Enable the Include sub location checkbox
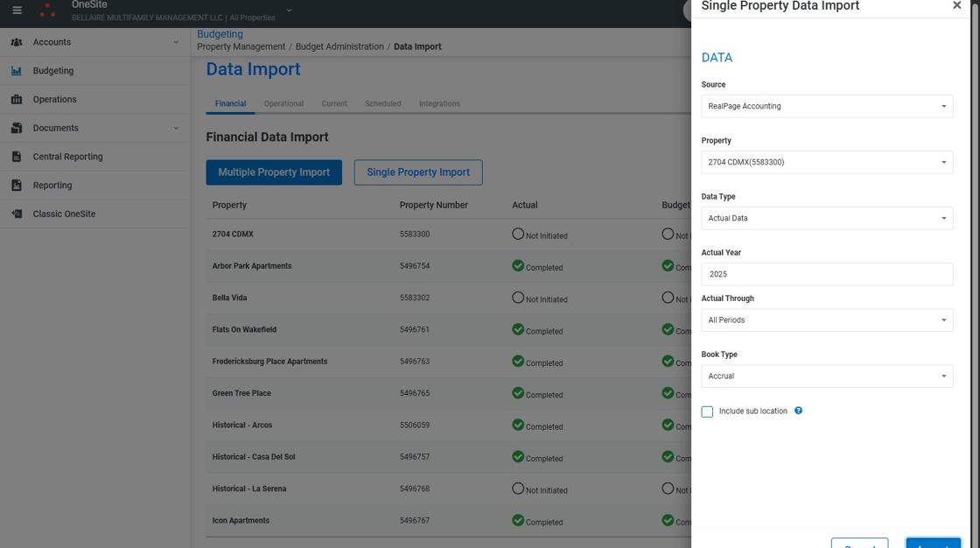 (707, 411)
